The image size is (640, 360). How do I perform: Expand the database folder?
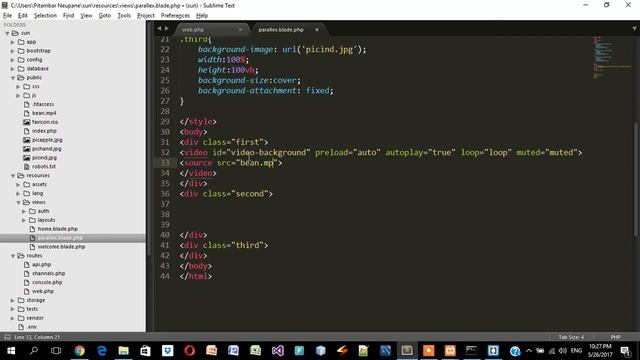point(13,69)
